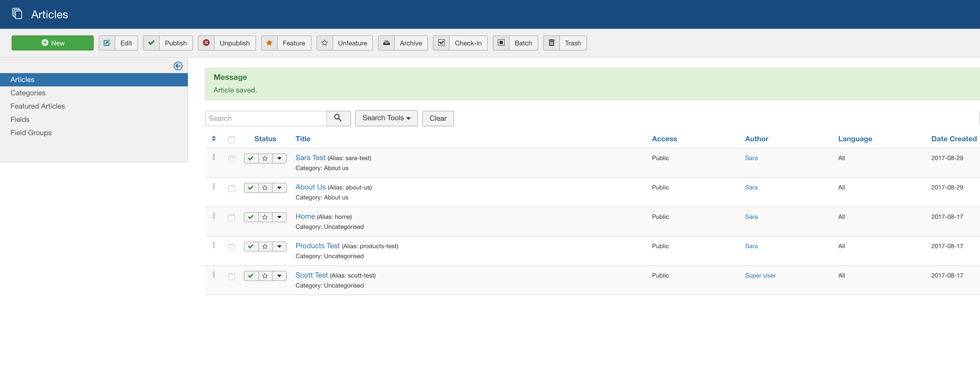Collapse the sidebar with the arrow icon

click(178, 66)
